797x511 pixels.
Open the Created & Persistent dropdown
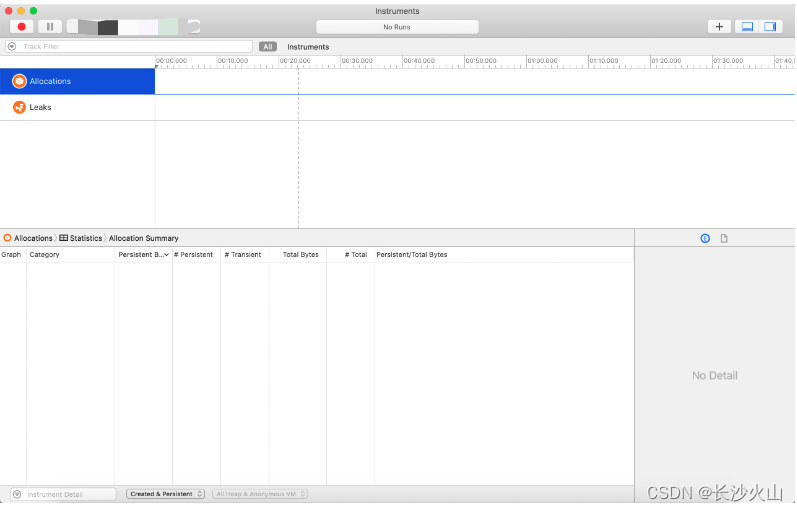pos(165,494)
